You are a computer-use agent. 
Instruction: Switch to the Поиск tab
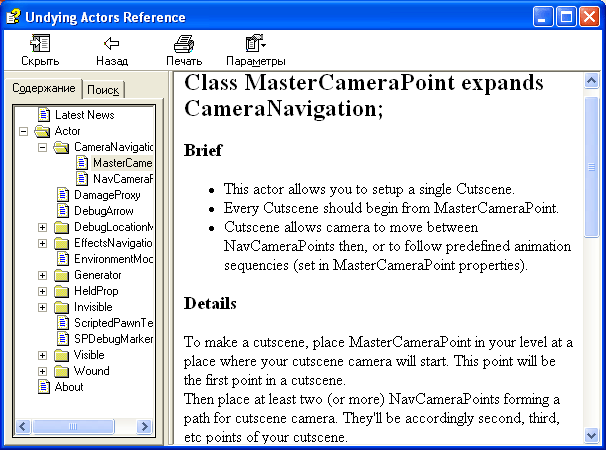(x=103, y=90)
